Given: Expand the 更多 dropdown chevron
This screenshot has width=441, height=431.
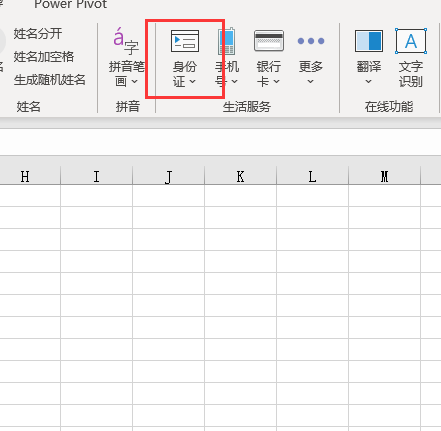Looking at the screenshot, I should click(310, 81).
